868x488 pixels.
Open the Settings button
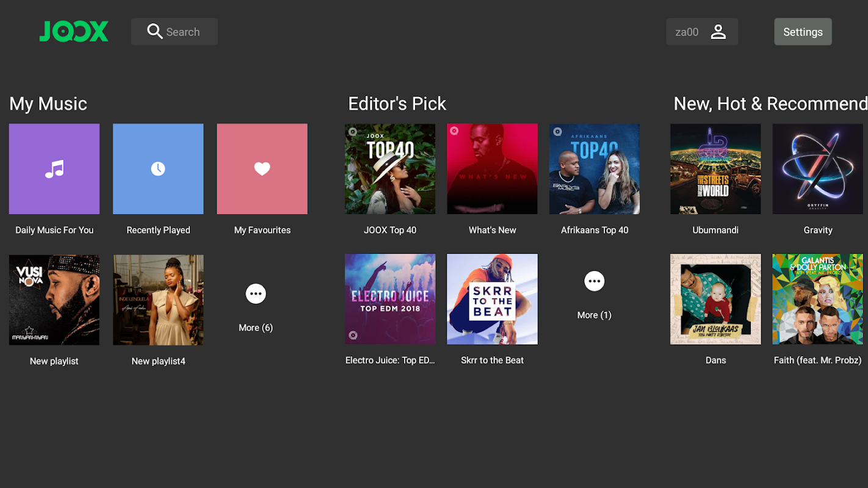point(803,32)
